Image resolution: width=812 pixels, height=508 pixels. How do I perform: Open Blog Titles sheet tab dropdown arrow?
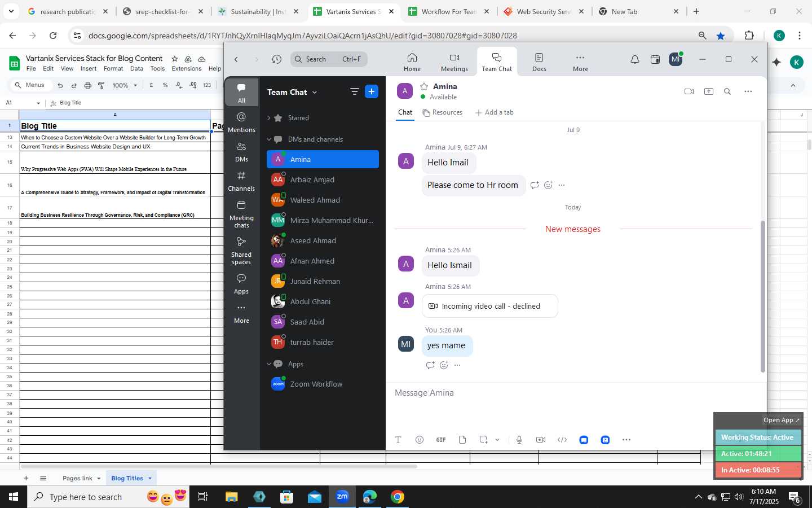point(150,478)
